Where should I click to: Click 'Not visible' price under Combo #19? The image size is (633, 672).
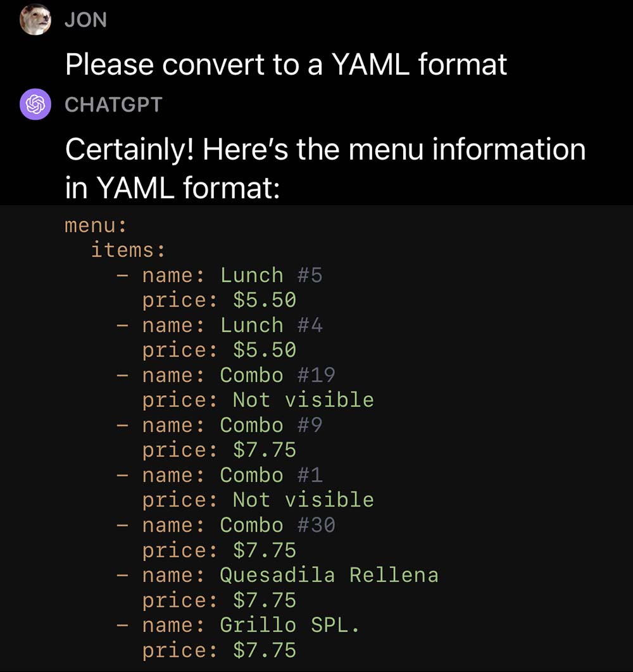[303, 400]
